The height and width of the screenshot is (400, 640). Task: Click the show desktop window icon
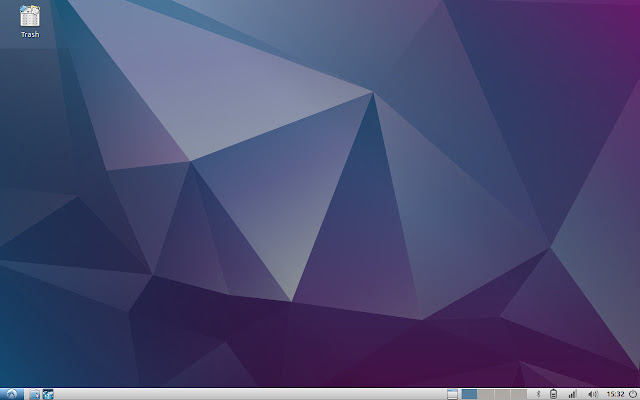click(452, 394)
